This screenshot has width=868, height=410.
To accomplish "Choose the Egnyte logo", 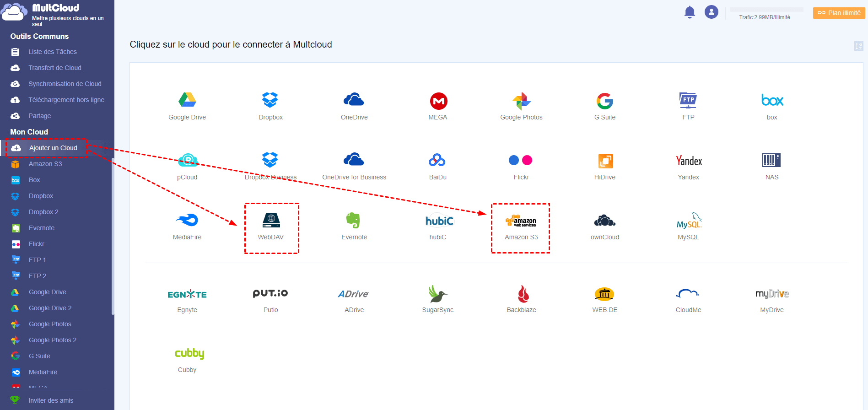I will (x=187, y=294).
